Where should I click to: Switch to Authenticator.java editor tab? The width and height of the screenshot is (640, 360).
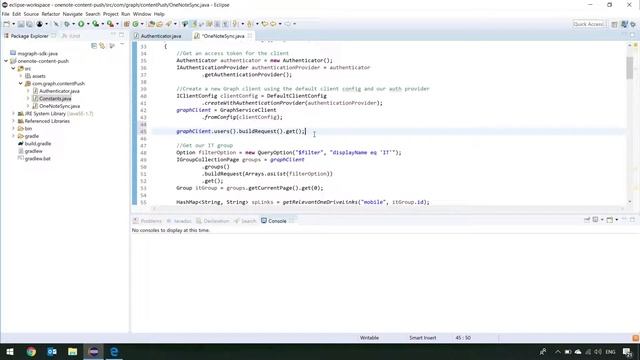click(160, 36)
